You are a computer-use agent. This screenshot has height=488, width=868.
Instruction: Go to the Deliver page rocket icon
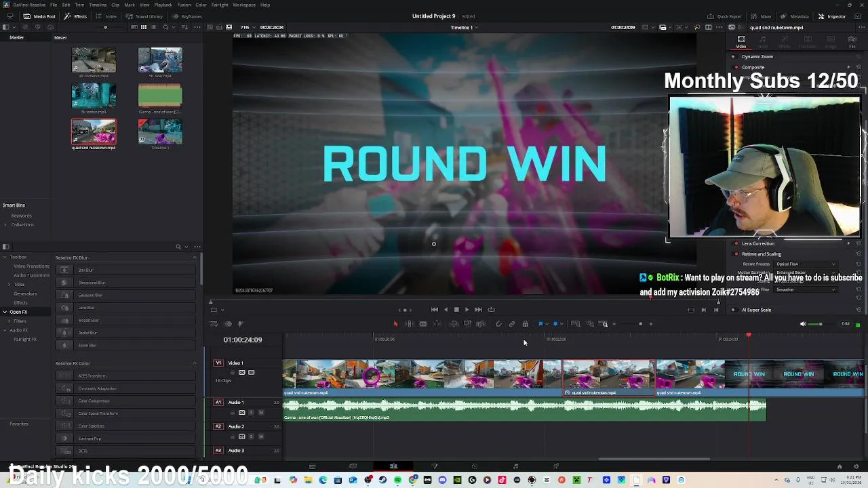pos(556,466)
